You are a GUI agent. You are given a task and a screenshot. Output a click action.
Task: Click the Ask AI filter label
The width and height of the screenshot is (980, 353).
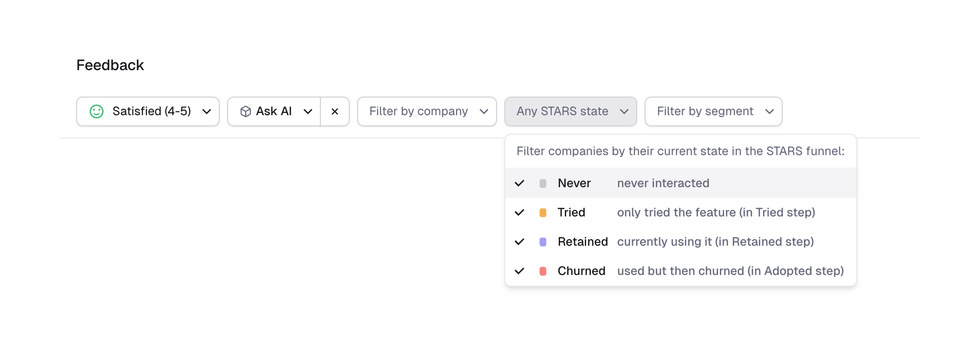(x=274, y=111)
